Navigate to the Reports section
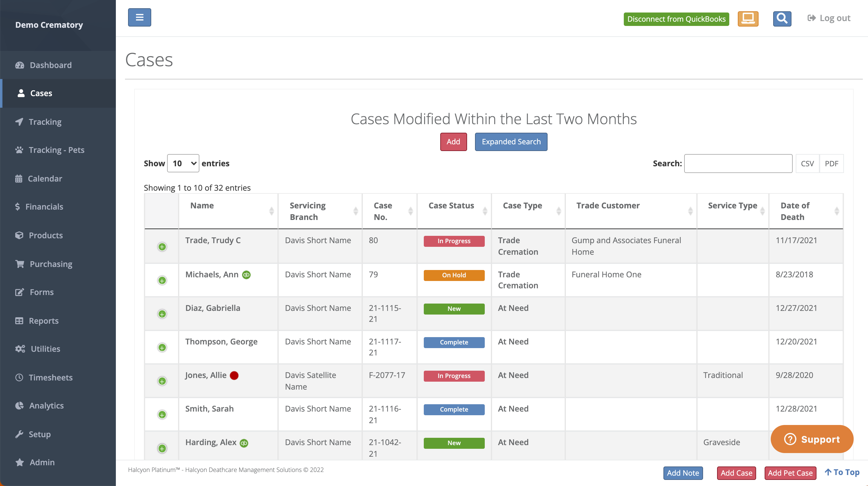The width and height of the screenshot is (868, 486). [x=44, y=321]
